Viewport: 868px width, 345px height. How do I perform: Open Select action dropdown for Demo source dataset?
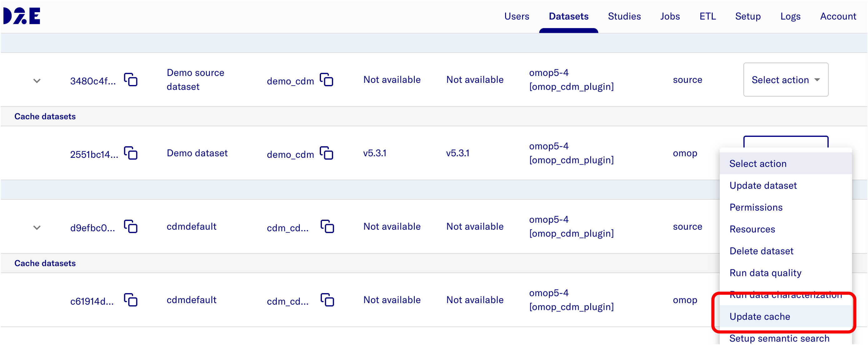(785, 80)
